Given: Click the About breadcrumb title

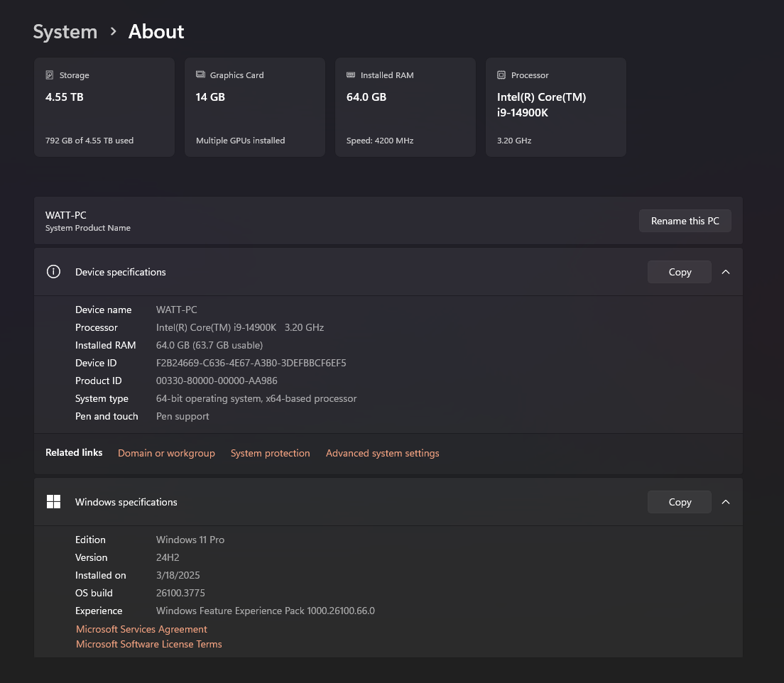Looking at the screenshot, I should click(x=156, y=31).
